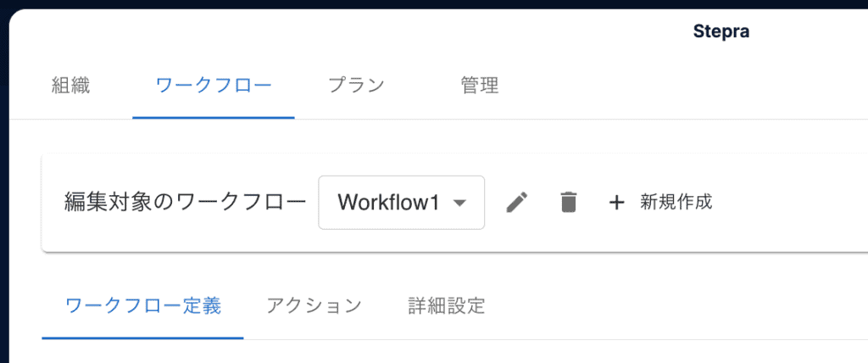
Task: Click the 新規作成 button label
Action: (x=676, y=203)
